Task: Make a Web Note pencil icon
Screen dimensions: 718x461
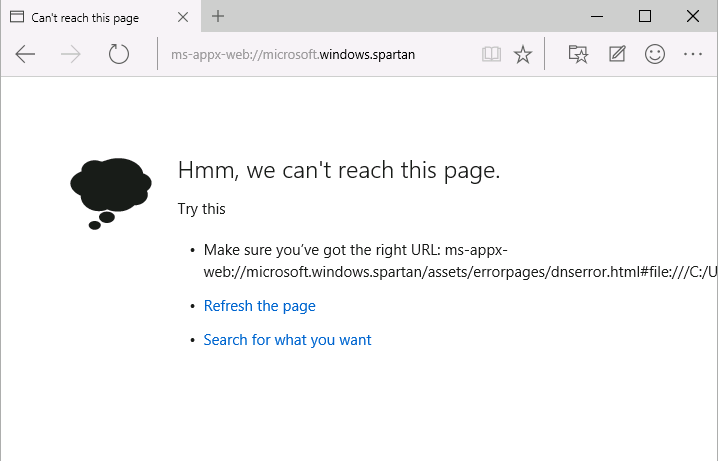Action: pos(617,54)
